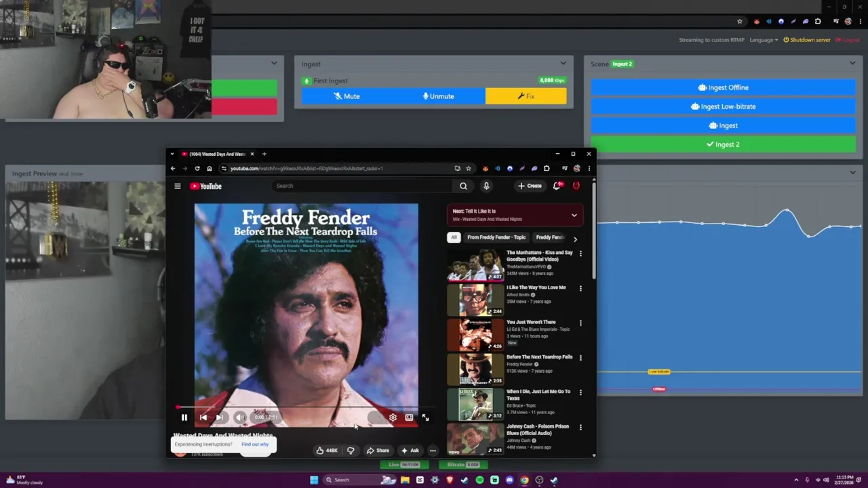868x488 pixels.
Task: Open more actions ellipsis below video
Action: 433,450
